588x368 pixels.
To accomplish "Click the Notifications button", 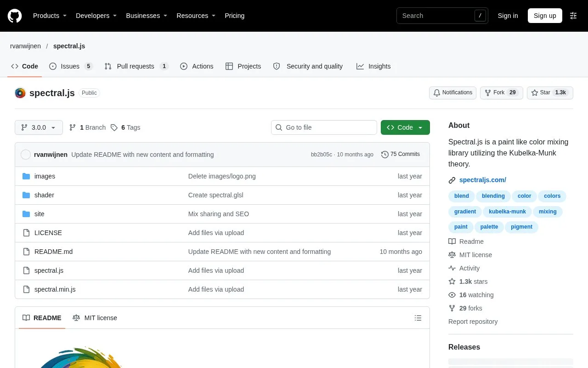I will 452,93.
